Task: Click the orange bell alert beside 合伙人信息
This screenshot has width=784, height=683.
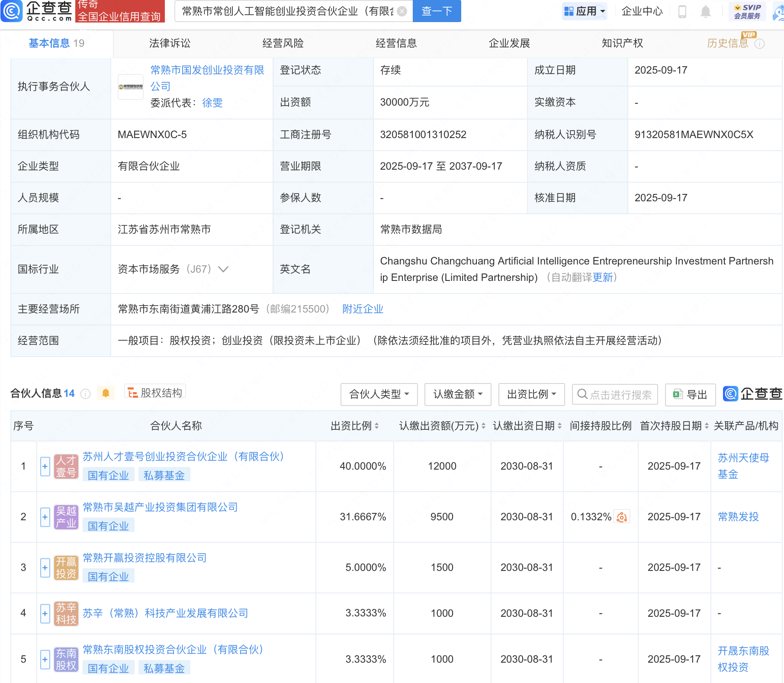Action: [x=106, y=393]
